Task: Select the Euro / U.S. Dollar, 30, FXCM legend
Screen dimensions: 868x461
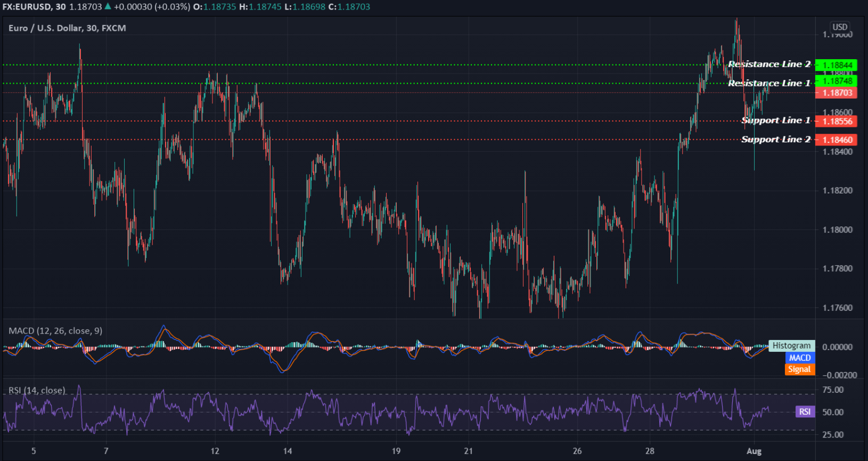Action: coord(67,28)
